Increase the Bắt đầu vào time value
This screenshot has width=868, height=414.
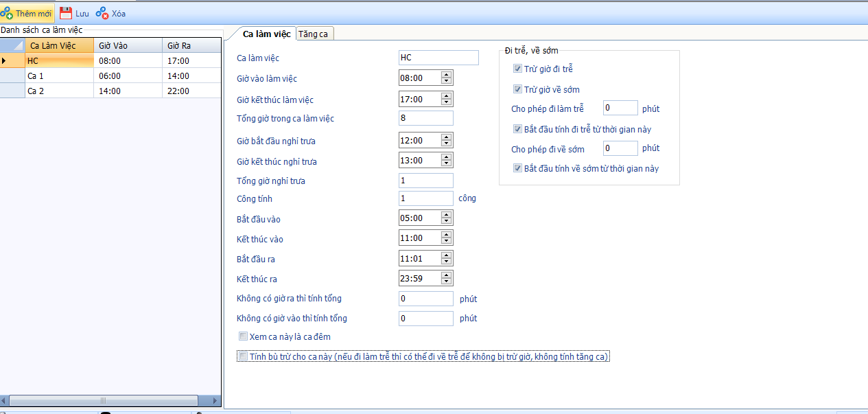(x=447, y=215)
